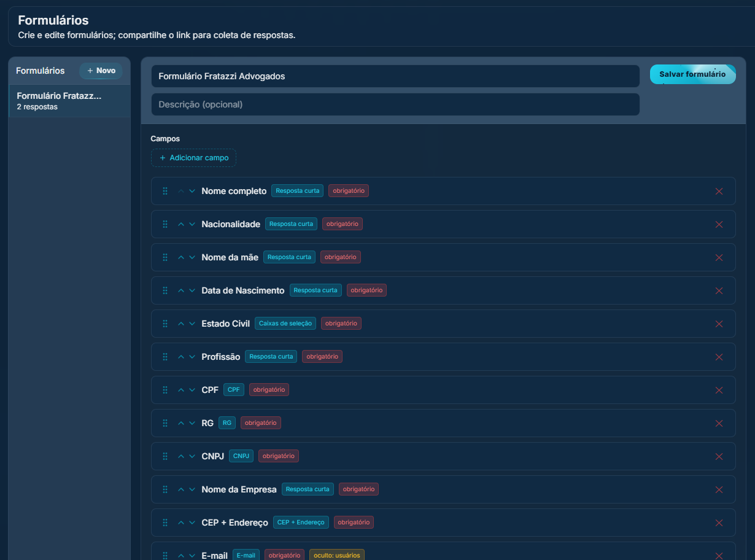Click the drag handle of CNPJ
This screenshot has height=560, width=755.
pos(165,456)
